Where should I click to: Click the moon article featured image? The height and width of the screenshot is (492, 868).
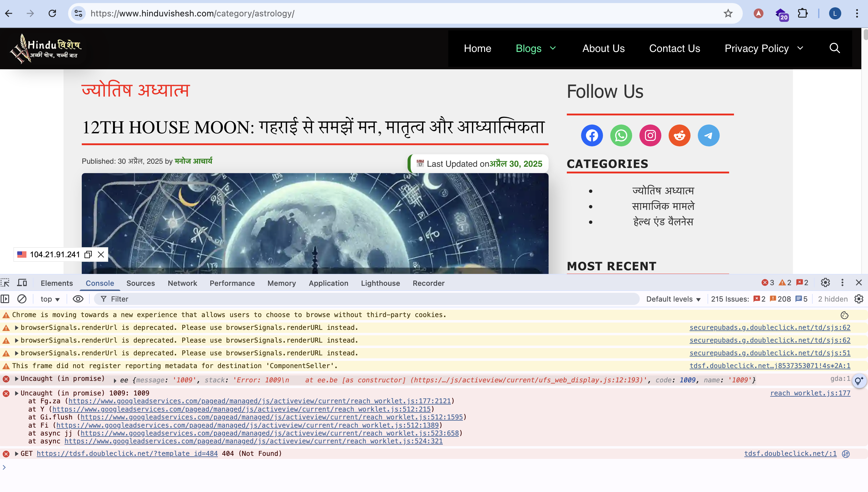(x=315, y=223)
